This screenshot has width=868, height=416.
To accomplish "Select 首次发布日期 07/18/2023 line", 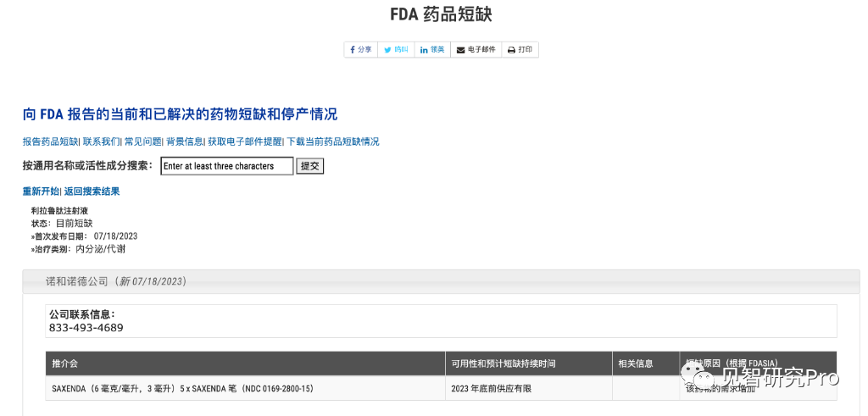I will [84, 236].
